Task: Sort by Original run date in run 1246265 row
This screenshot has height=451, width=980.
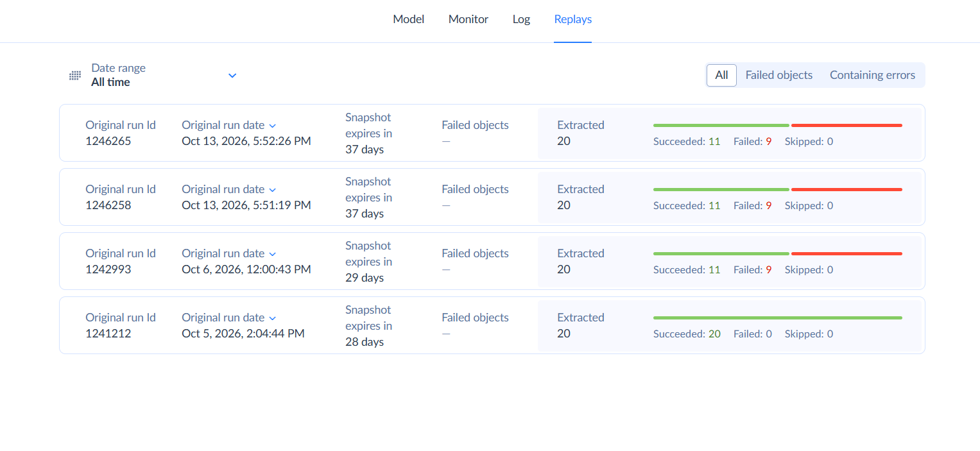Action: point(272,126)
